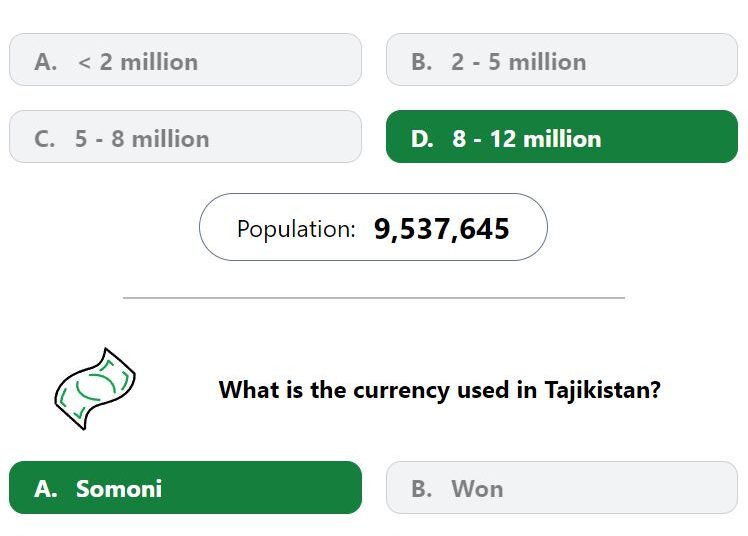The width and height of the screenshot is (748, 536).
Task: Click the letter 'D.' on green answer
Action: click(x=422, y=139)
